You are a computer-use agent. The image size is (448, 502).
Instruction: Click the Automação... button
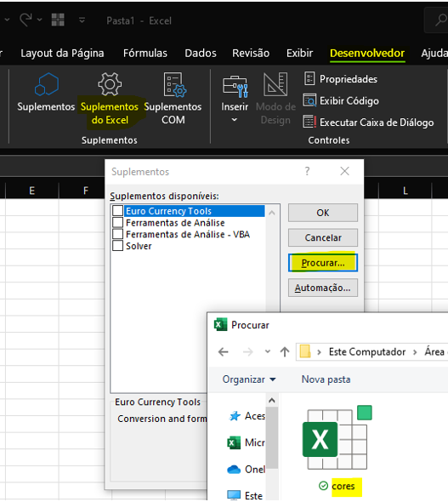coord(323,288)
